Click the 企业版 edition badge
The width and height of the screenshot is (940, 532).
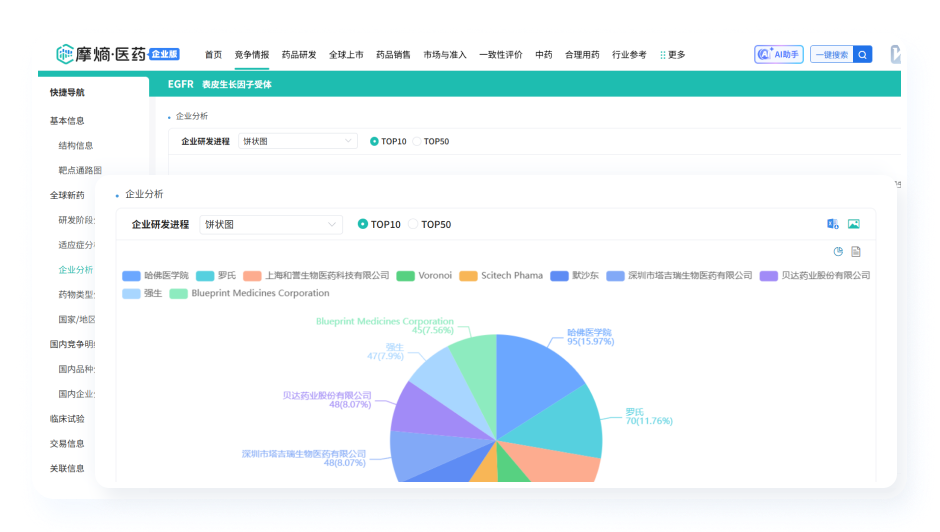(x=164, y=54)
